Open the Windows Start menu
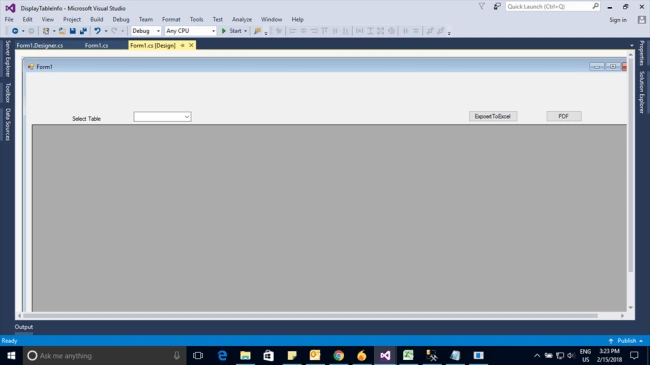Viewport: 650px width, 365px height. pyautogui.click(x=11, y=355)
